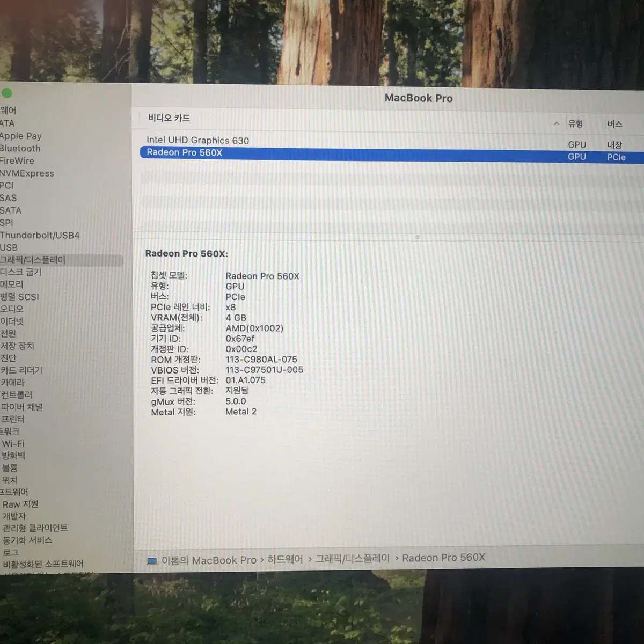Select 카드 리더기 in sidebar
The width and height of the screenshot is (644, 644).
click(x=21, y=370)
